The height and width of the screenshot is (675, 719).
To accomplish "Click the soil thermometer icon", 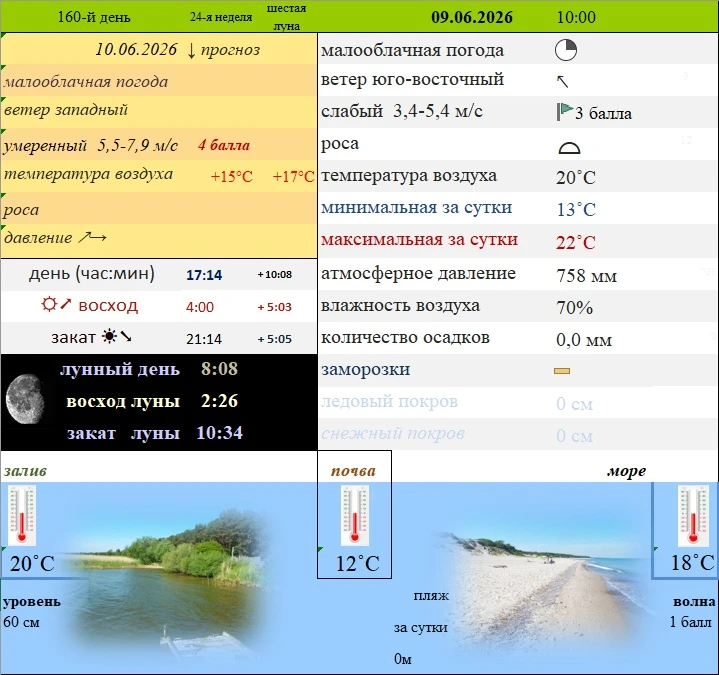I will coord(354,515).
